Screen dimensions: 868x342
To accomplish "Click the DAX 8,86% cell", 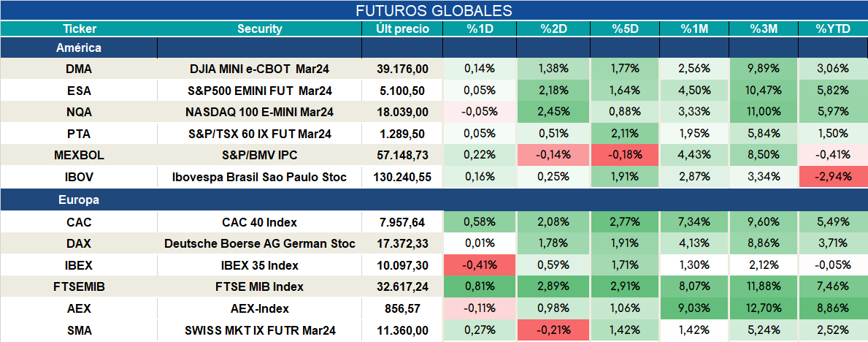I will tap(764, 244).
